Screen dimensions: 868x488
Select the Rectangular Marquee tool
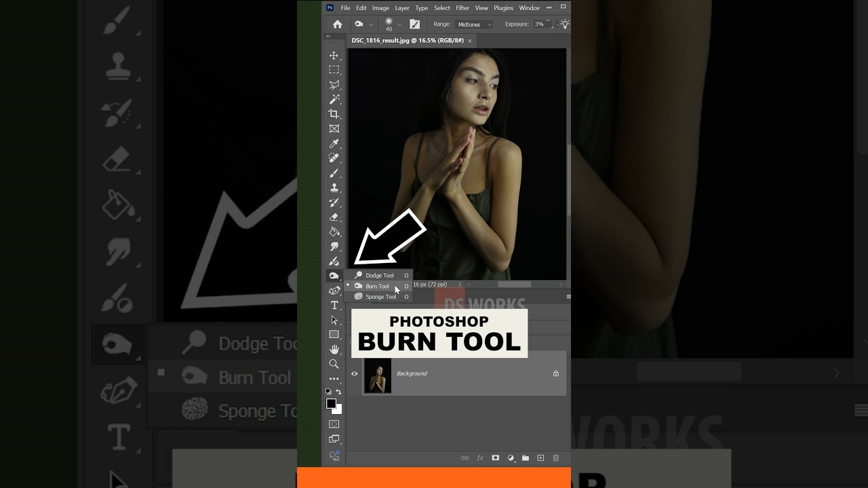pyautogui.click(x=334, y=70)
